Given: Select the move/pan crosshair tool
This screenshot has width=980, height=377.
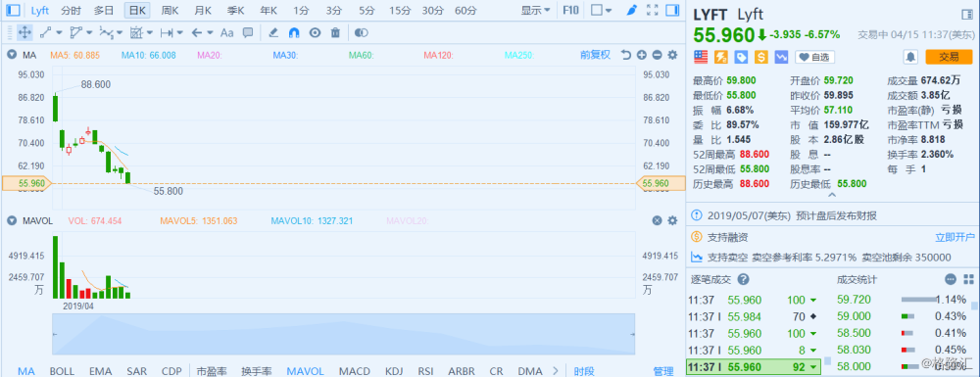Looking at the screenshot, I should tap(25, 32).
